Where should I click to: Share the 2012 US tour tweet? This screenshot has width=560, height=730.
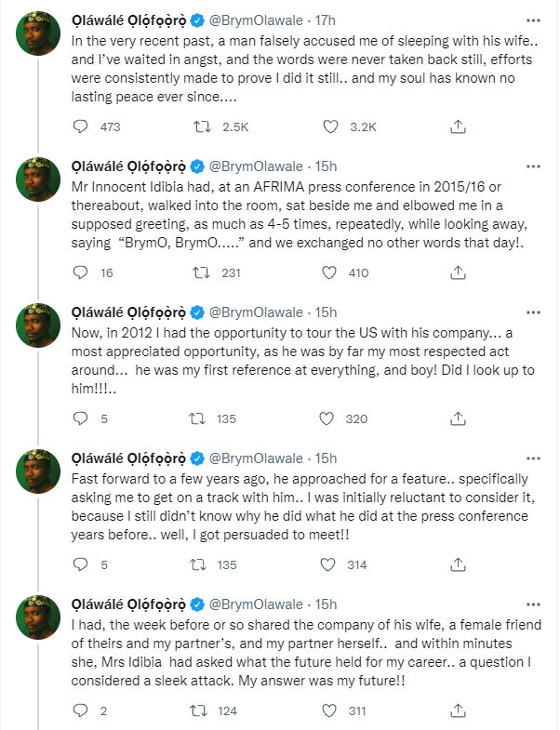click(458, 418)
